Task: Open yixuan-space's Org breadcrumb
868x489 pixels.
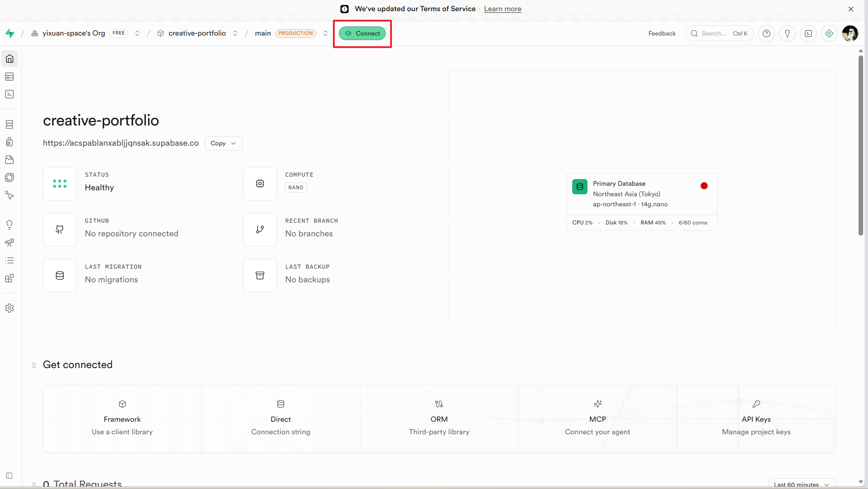Action: (74, 33)
